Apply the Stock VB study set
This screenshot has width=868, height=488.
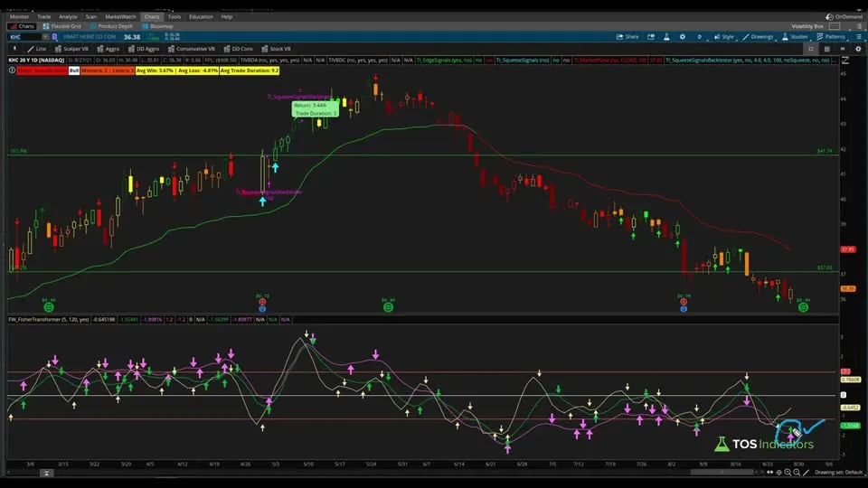click(x=276, y=49)
